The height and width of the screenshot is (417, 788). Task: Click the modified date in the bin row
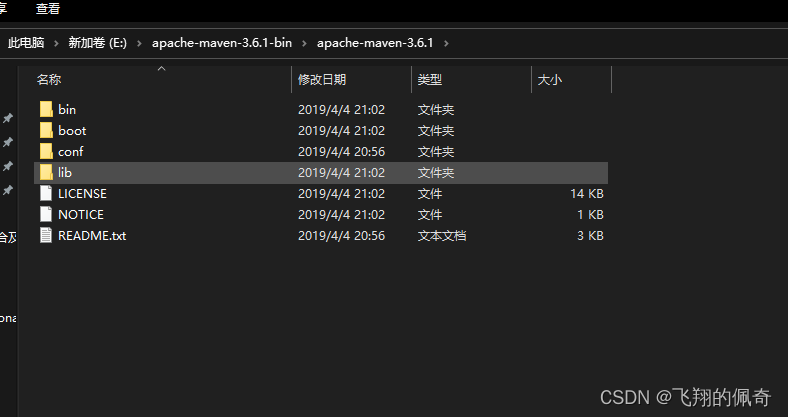(341, 109)
